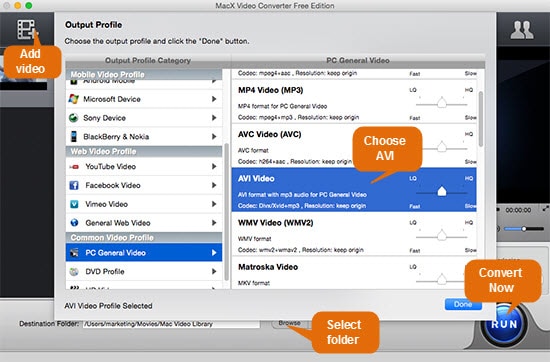
Task: Expand the General Web Video submenu arrow
Action: pos(214,223)
